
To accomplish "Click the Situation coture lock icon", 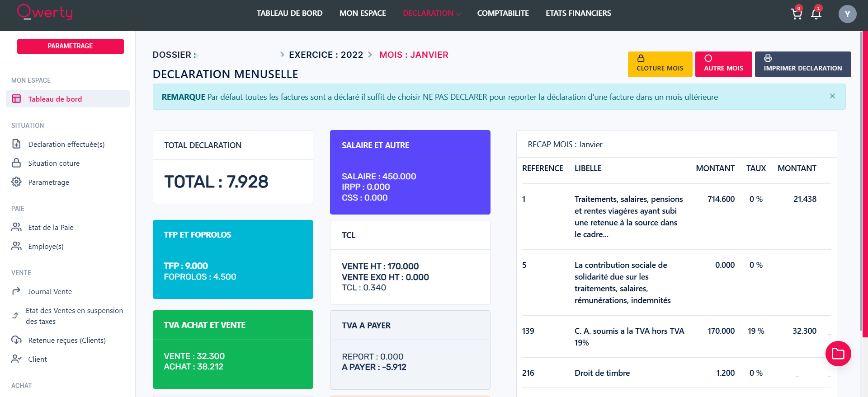I will [16, 163].
